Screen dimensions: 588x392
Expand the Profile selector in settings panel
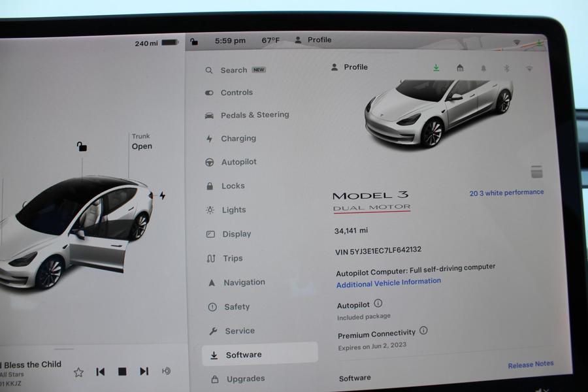click(350, 67)
